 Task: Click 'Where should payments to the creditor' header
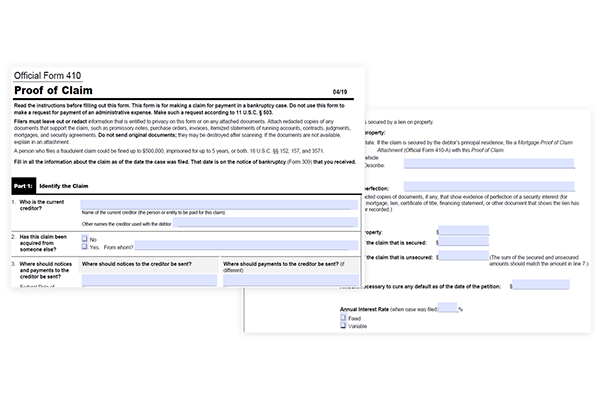coord(284,267)
